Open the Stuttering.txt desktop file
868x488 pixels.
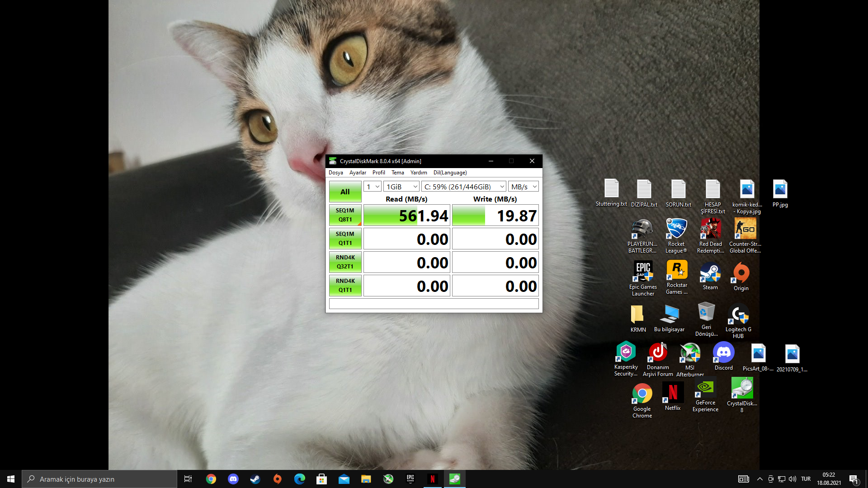[x=611, y=193]
